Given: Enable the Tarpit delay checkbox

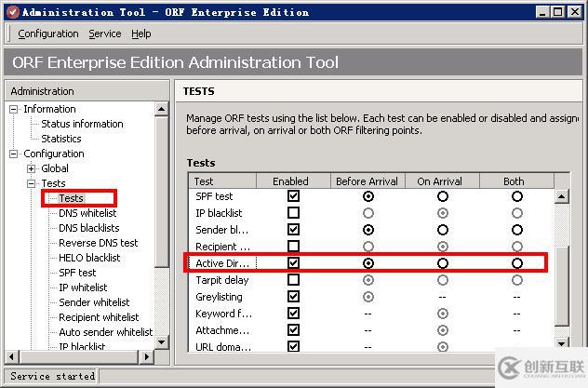Looking at the screenshot, I should tap(294, 280).
